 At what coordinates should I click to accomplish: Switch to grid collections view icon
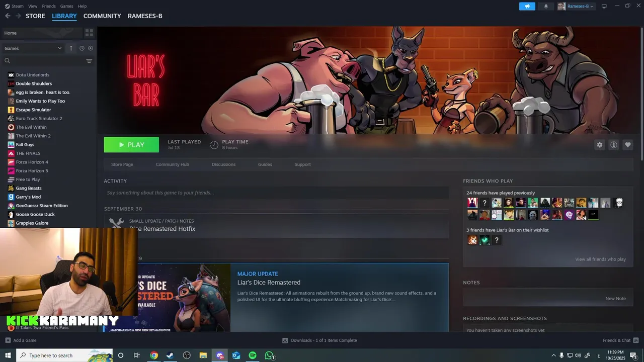coord(89,33)
